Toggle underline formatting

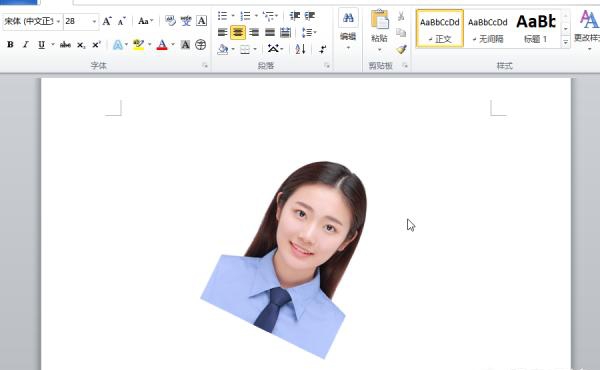tap(41, 45)
